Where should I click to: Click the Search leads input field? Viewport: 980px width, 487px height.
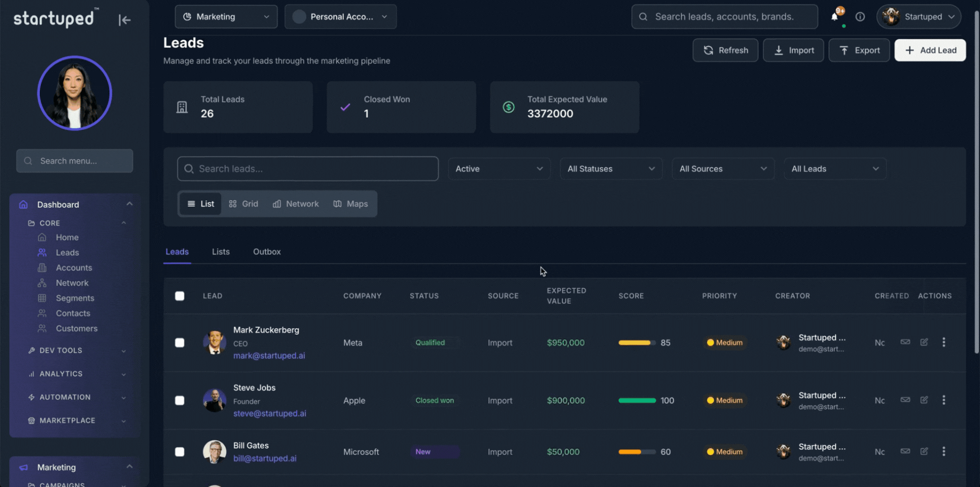coord(308,169)
